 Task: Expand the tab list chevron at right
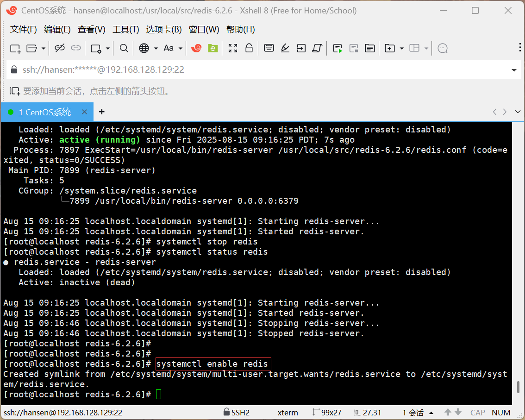point(518,112)
